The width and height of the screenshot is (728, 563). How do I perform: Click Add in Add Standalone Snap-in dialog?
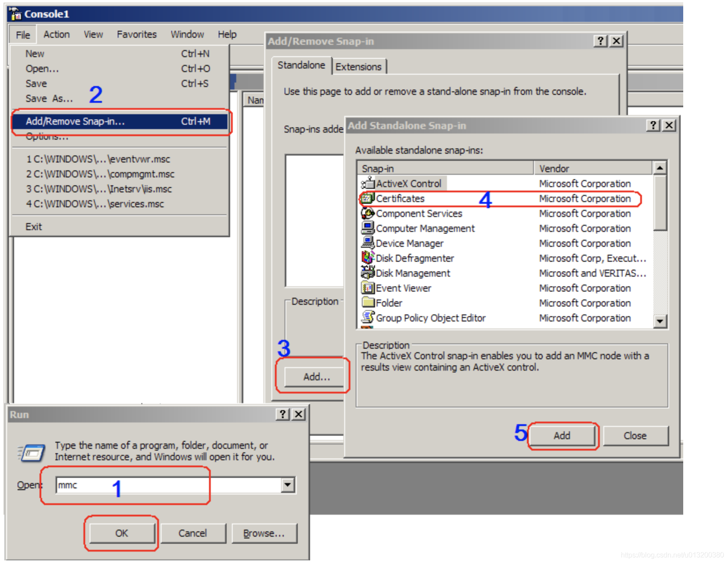click(x=562, y=436)
